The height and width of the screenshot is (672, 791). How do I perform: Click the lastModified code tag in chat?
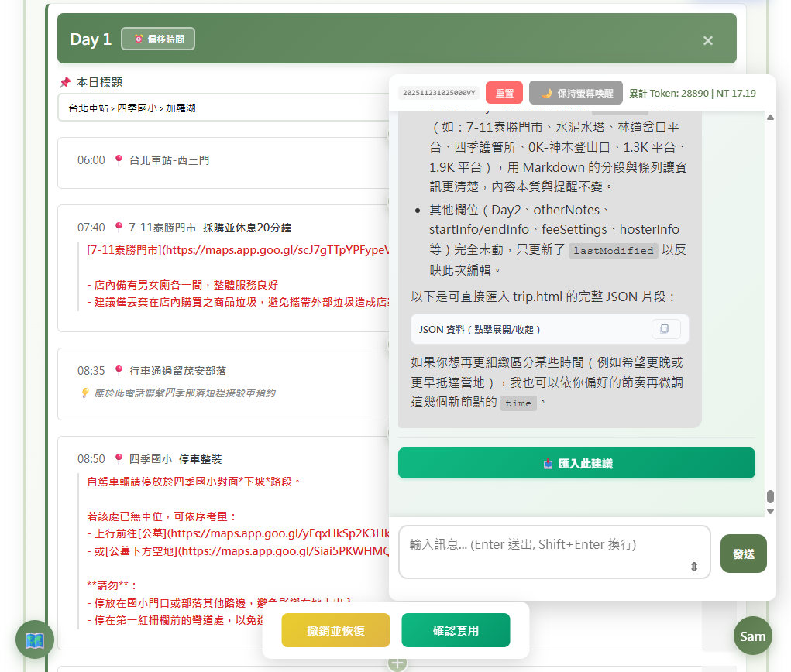pos(613,251)
